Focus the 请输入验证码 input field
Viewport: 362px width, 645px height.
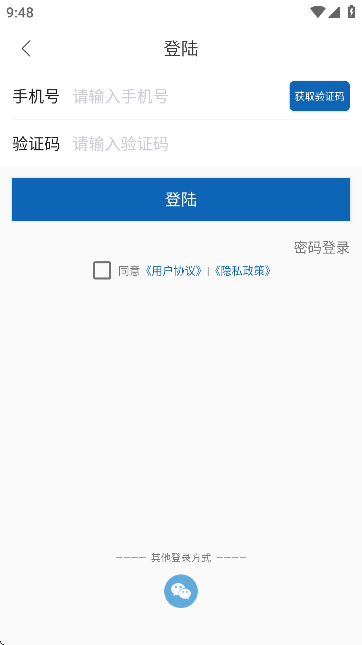211,144
